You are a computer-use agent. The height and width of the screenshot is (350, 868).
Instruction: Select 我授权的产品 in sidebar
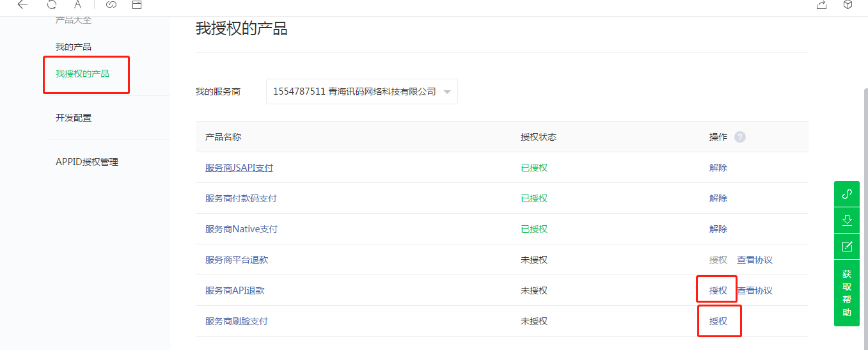click(x=83, y=74)
